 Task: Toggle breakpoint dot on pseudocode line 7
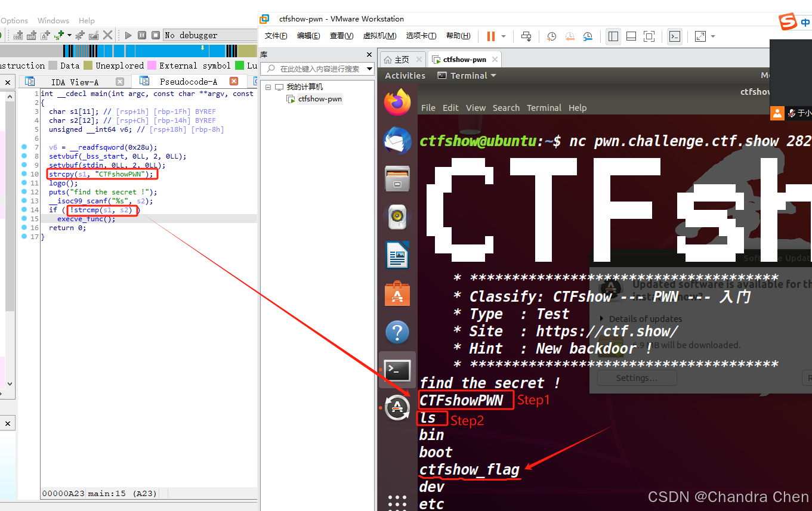24,147
